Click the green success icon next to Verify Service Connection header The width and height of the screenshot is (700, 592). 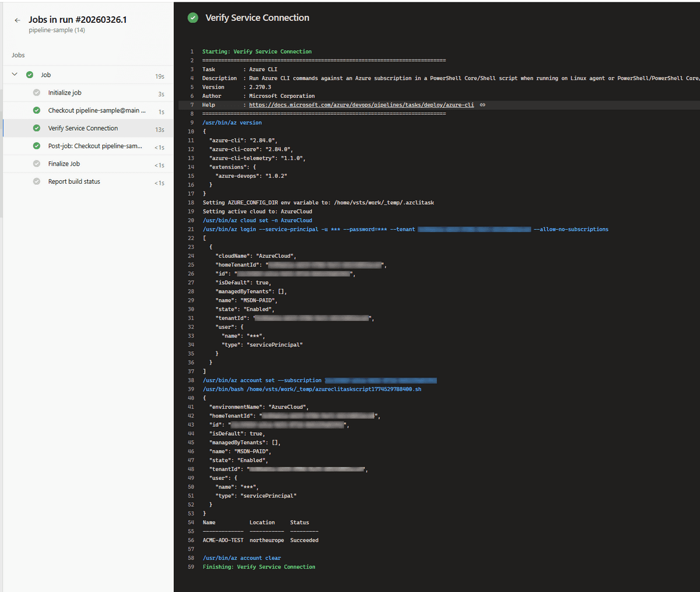tap(193, 17)
